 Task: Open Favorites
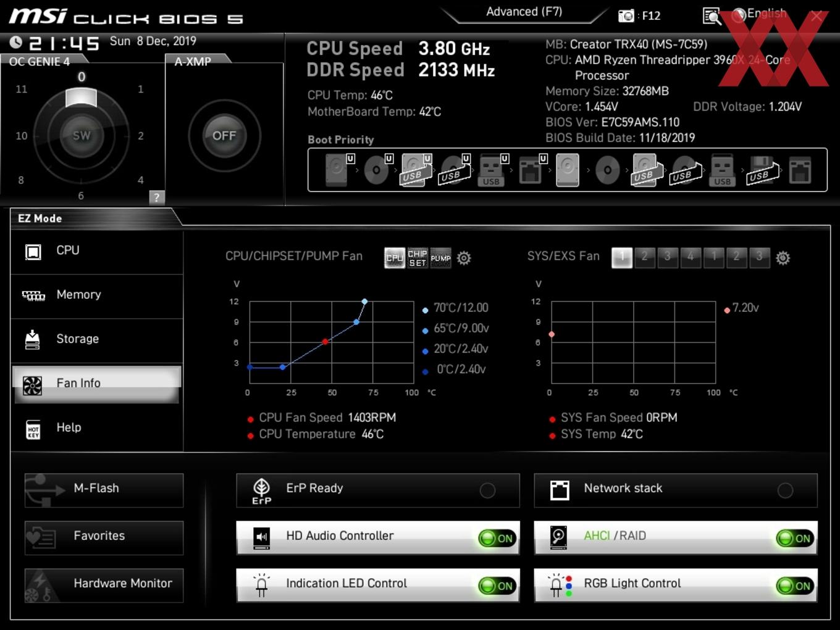point(104,538)
